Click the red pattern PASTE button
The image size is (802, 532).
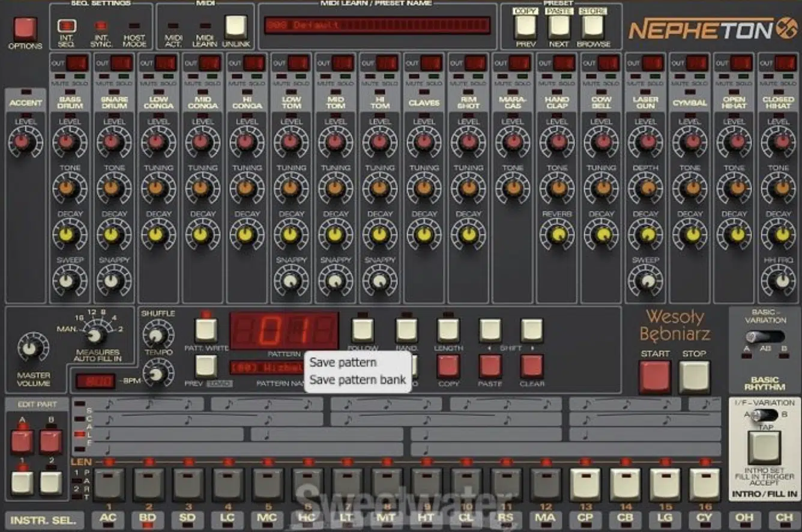pyautogui.click(x=490, y=366)
